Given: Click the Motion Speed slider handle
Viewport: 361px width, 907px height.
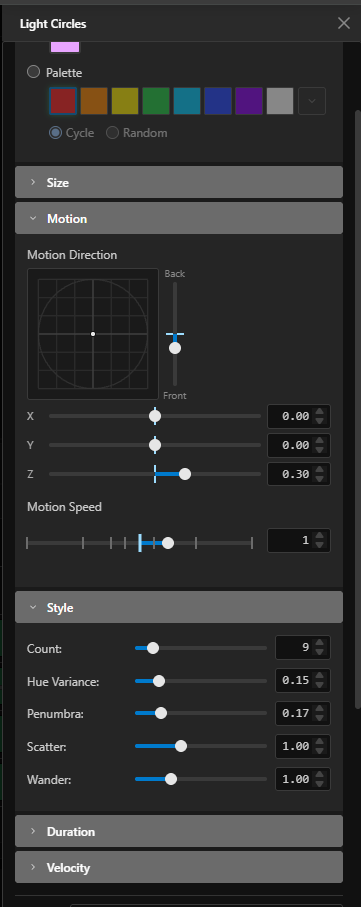Looking at the screenshot, I should (x=168, y=543).
